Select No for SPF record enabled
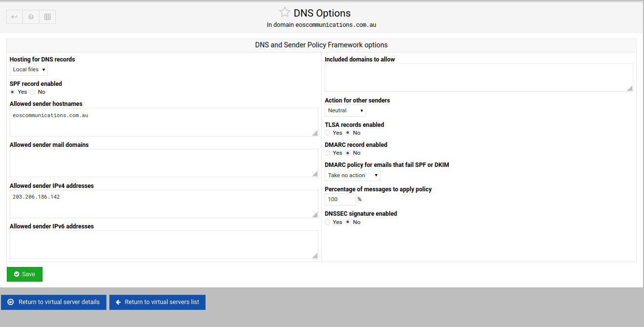 33,92
